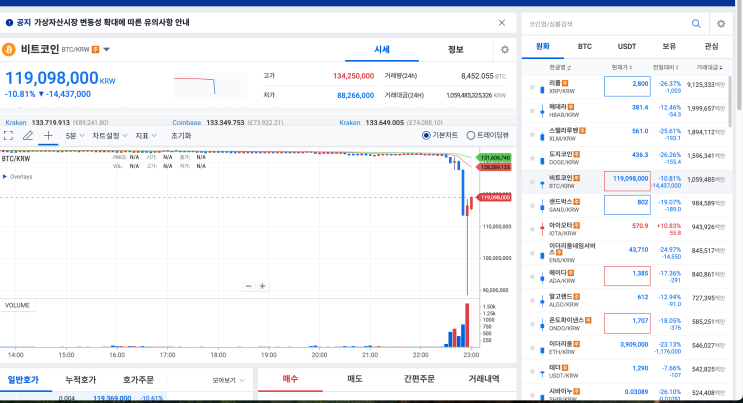The height and width of the screenshot is (403, 743).
Task: Switch to the 관심 tab
Action: click(x=711, y=46)
